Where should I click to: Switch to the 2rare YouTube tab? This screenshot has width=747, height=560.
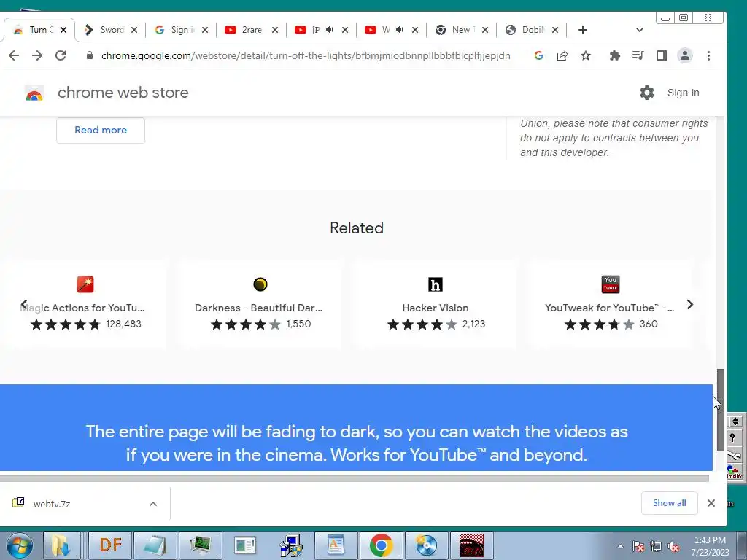click(x=251, y=30)
